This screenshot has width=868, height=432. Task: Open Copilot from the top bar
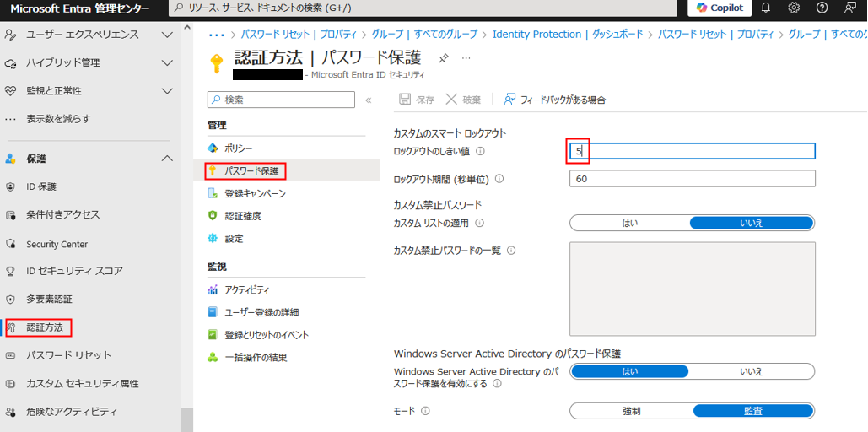coord(720,8)
